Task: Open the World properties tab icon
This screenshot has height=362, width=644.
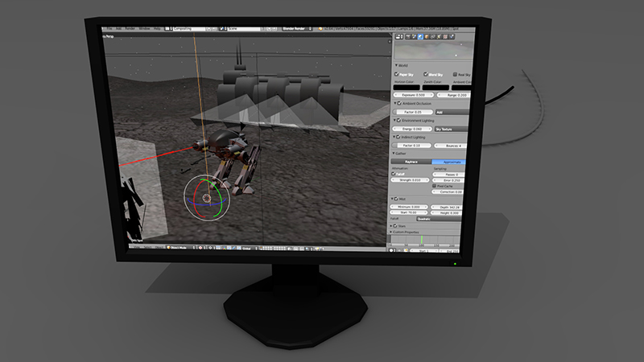Action: pos(419,37)
